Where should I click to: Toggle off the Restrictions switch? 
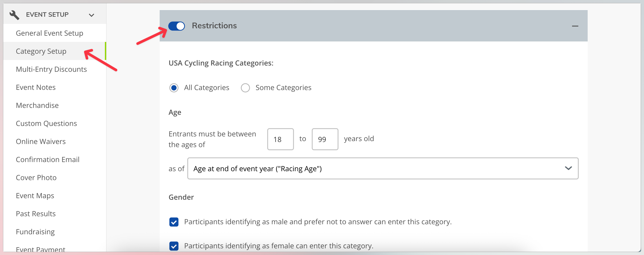coord(177,26)
